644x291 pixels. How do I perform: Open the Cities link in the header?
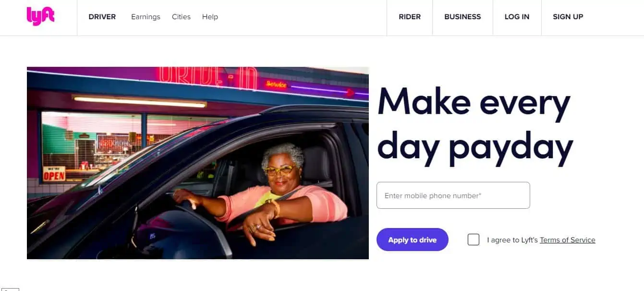[181, 17]
